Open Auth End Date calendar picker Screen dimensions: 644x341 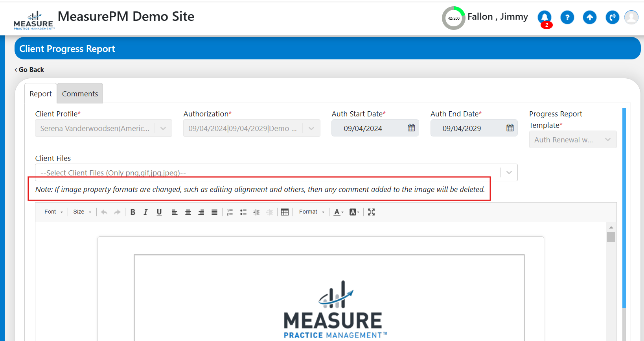click(510, 128)
